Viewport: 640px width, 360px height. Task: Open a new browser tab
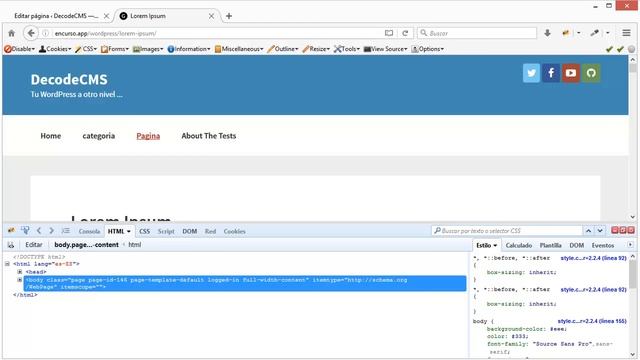pos(229,16)
